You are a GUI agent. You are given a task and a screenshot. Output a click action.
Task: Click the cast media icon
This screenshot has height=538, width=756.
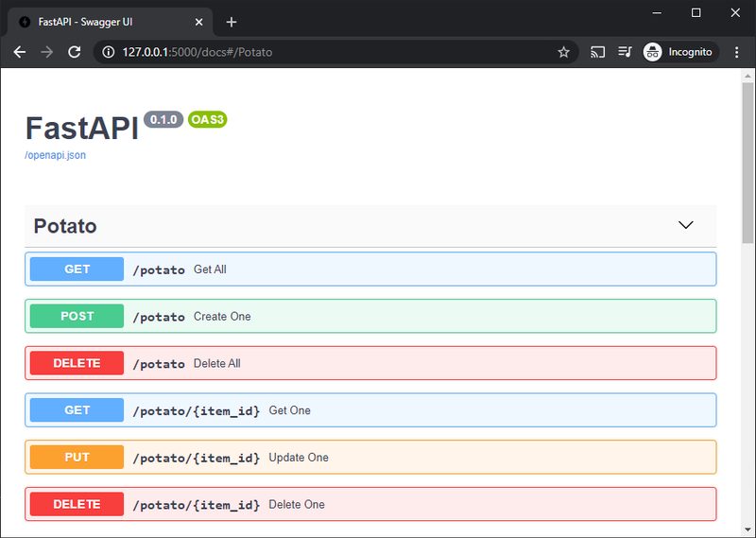coord(597,52)
